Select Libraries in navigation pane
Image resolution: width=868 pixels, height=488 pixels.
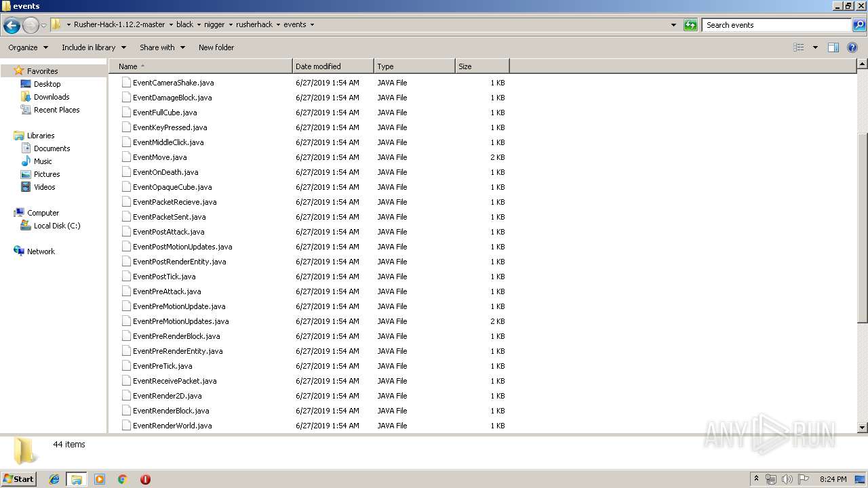click(x=41, y=136)
